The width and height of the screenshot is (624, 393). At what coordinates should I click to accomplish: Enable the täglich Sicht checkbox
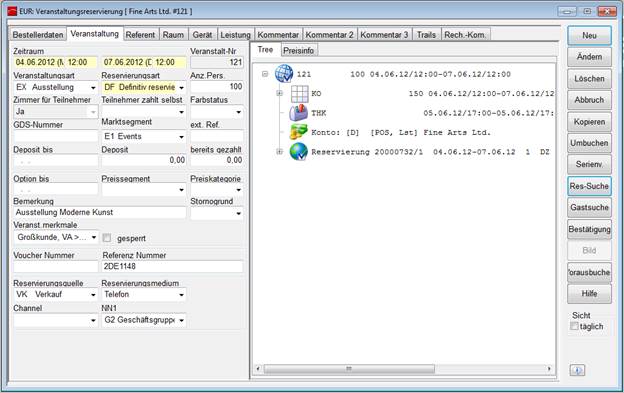click(574, 326)
